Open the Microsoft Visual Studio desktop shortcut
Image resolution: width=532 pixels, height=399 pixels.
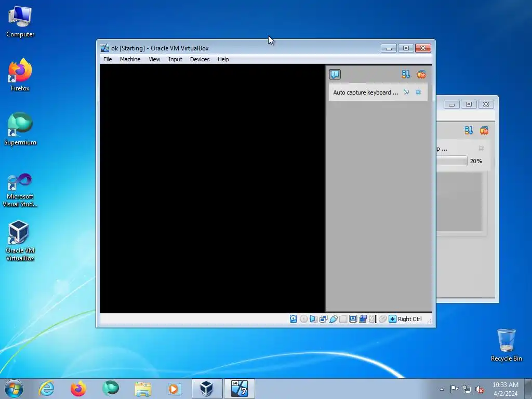pos(20,190)
